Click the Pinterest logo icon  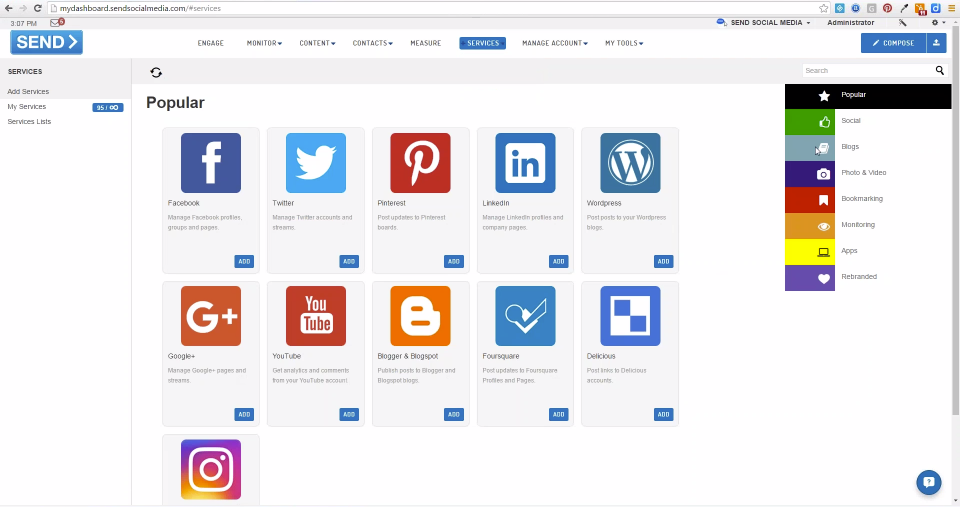(x=420, y=163)
